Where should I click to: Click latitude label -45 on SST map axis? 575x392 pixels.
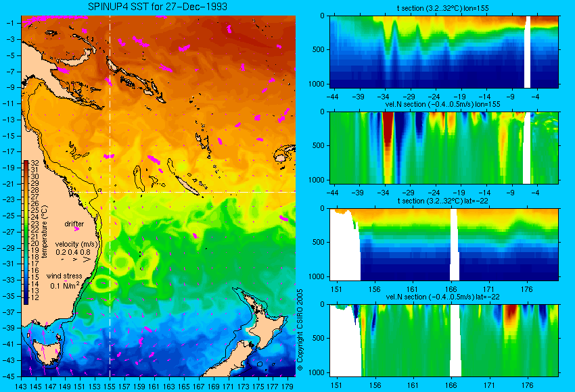9,376
